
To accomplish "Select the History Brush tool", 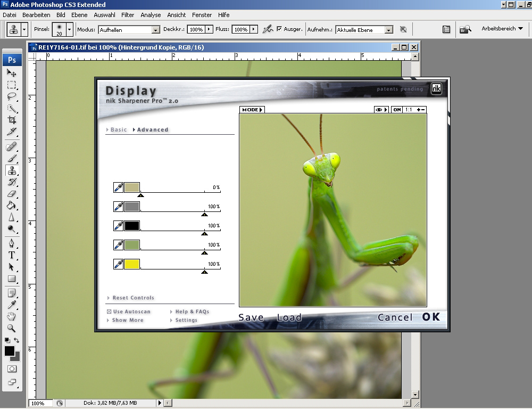I will click(x=12, y=182).
